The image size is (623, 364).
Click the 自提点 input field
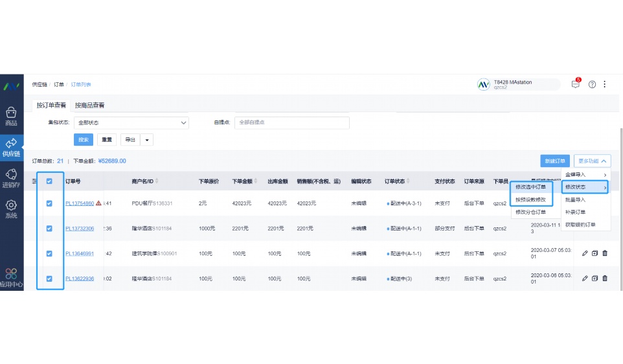click(291, 122)
